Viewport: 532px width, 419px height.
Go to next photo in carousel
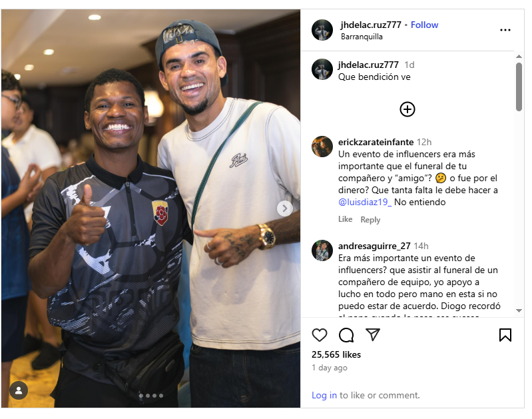tap(285, 209)
